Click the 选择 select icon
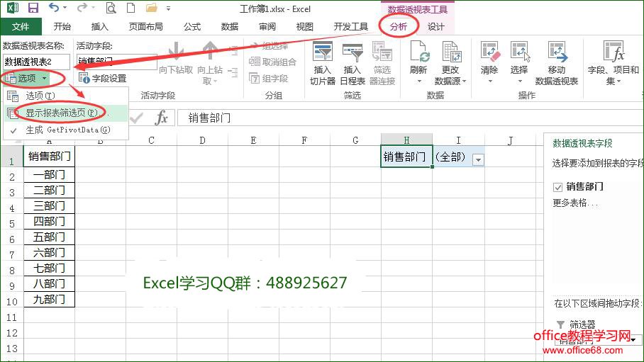This screenshot has width=644, height=362. click(519, 52)
